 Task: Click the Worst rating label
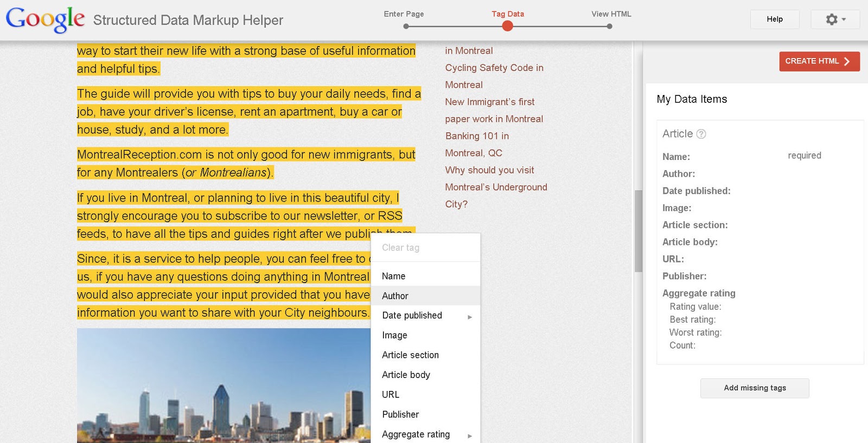[695, 333]
